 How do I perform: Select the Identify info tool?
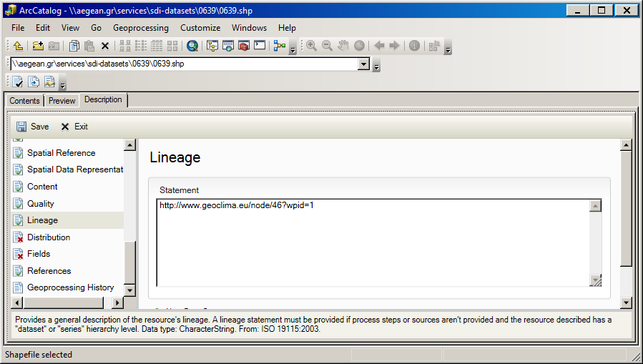click(x=414, y=46)
